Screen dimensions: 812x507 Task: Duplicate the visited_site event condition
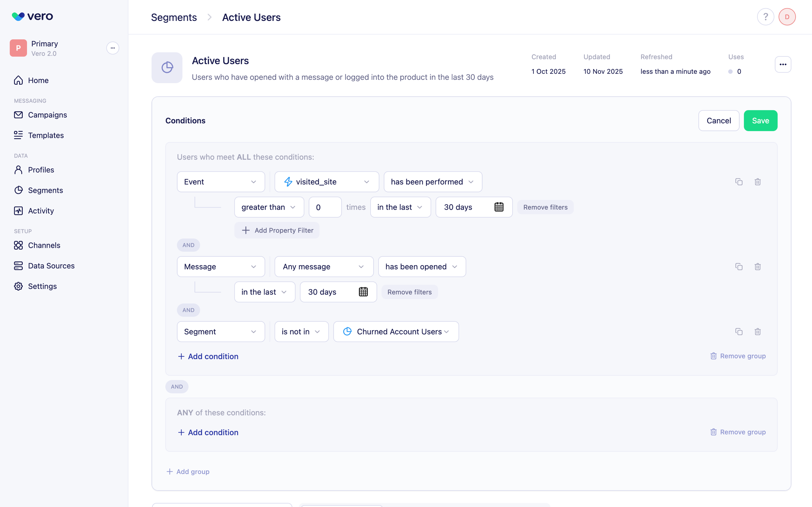tap(738, 182)
